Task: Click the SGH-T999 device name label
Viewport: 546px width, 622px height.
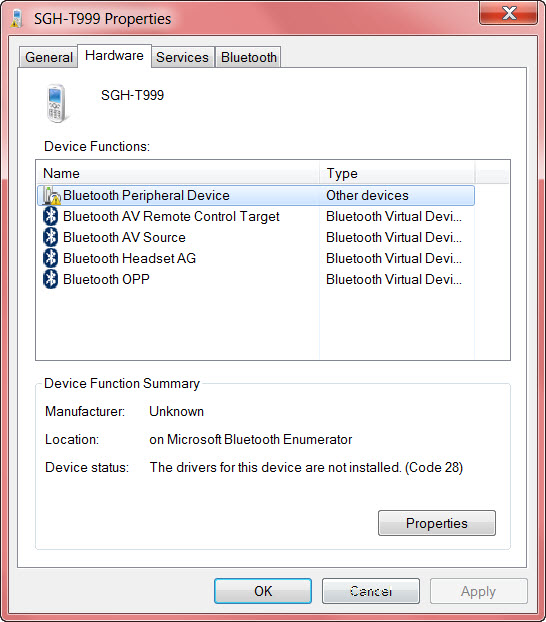Action: [133, 95]
